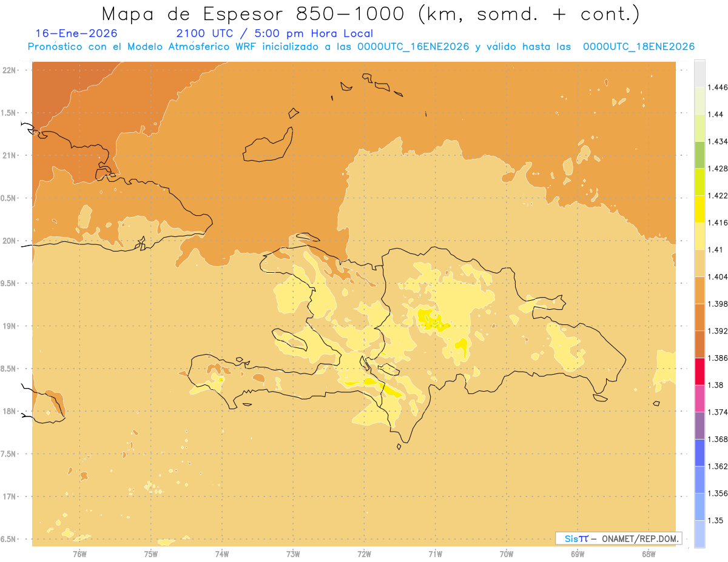Click the latitude label '20N'
Screen dimensions: 728x562
(10, 241)
